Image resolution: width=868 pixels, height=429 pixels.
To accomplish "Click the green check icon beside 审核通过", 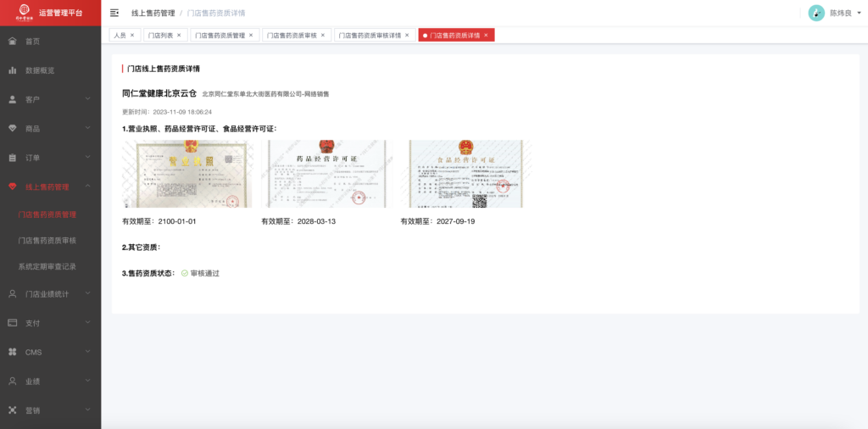I will pyautogui.click(x=185, y=274).
